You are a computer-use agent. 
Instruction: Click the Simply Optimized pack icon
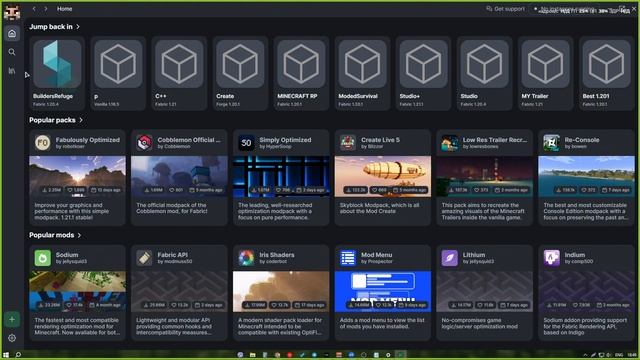coord(246,143)
